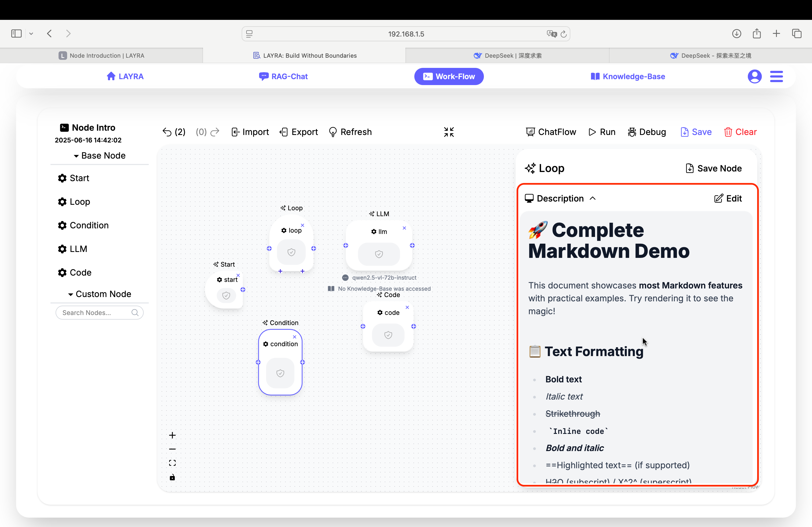
Task: Import a workflow file
Action: click(250, 132)
